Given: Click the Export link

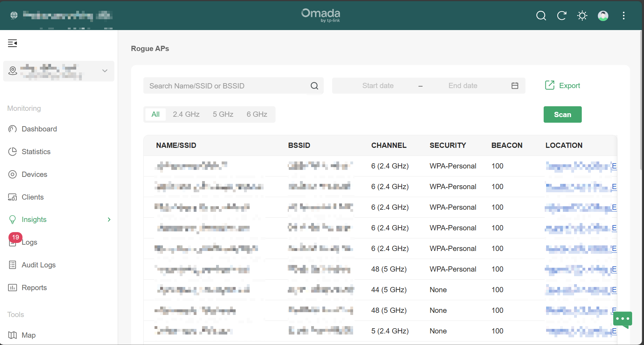Looking at the screenshot, I should click(570, 86).
